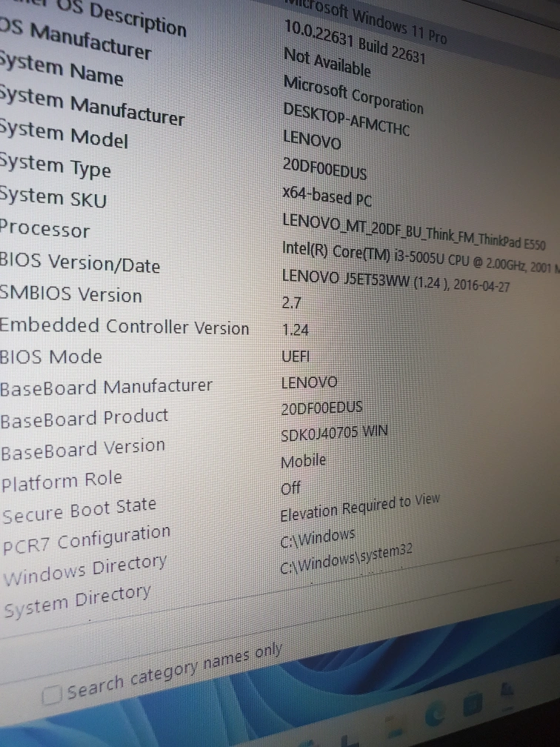
Task: Click the value 10.0.22631 Build 22631
Action: click(354, 41)
